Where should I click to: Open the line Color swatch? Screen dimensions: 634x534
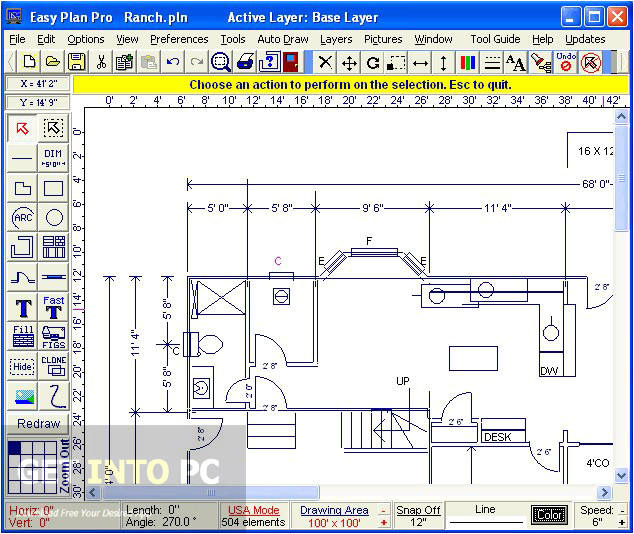[x=548, y=516]
